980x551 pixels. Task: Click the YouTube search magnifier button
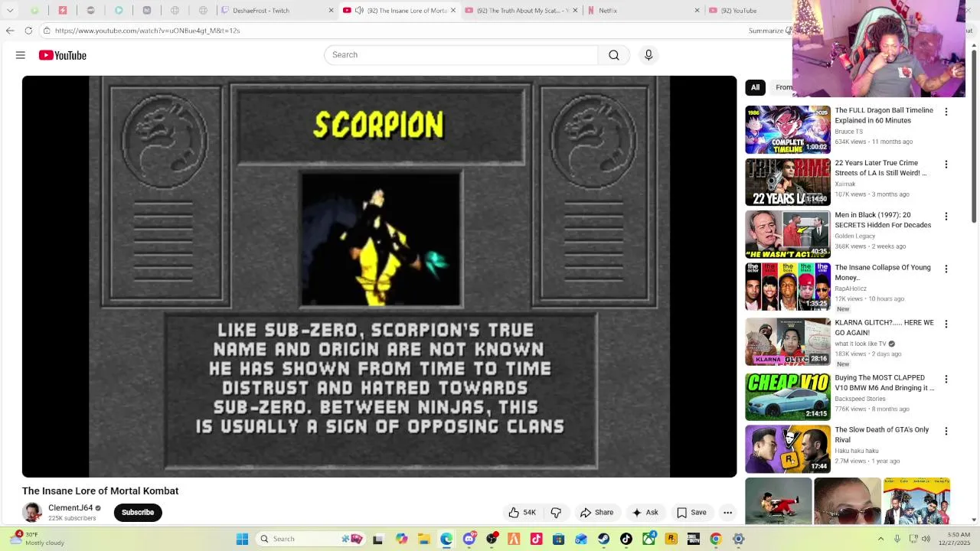coord(614,55)
